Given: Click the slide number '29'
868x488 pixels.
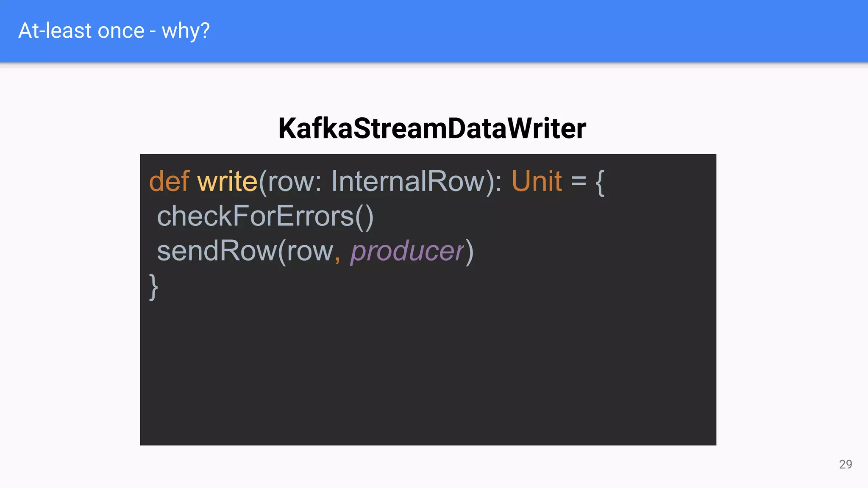Looking at the screenshot, I should pyautogui.click(x=846, y=464).
